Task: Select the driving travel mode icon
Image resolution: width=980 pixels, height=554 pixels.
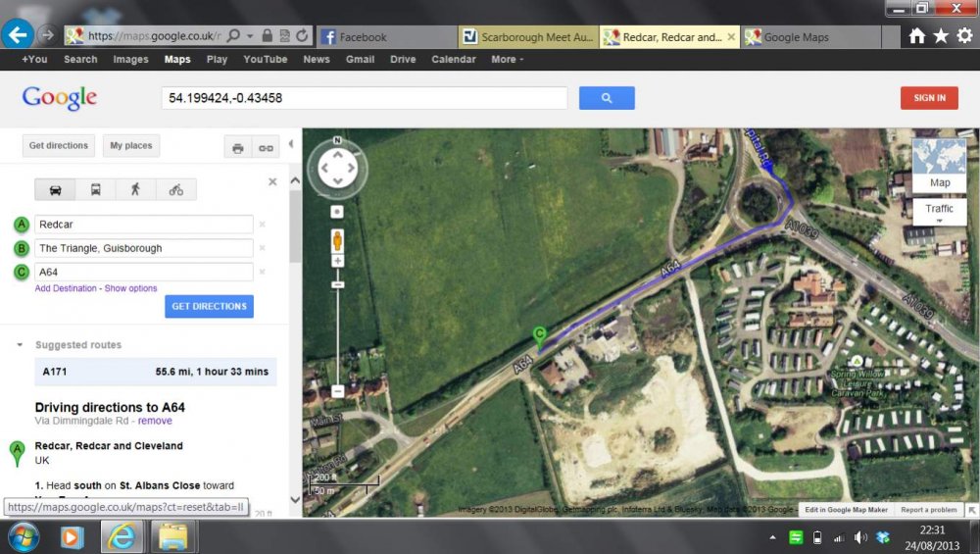Action: click(55, 190)
